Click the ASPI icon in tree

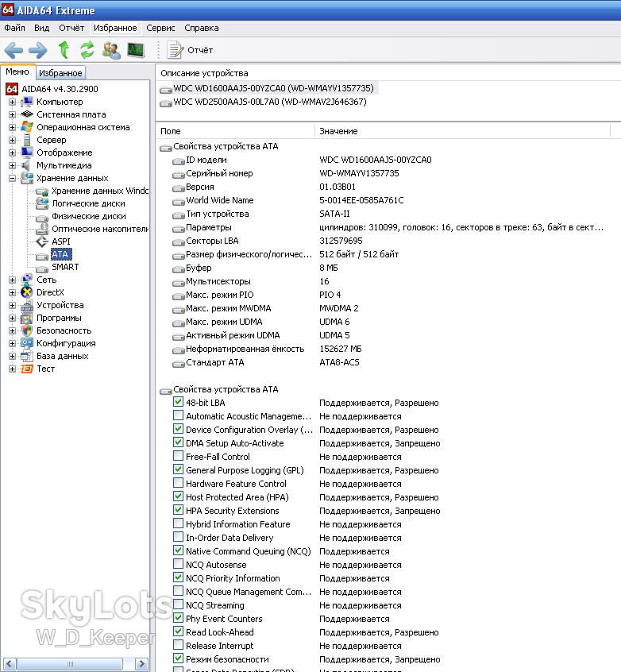pos(42,241)
